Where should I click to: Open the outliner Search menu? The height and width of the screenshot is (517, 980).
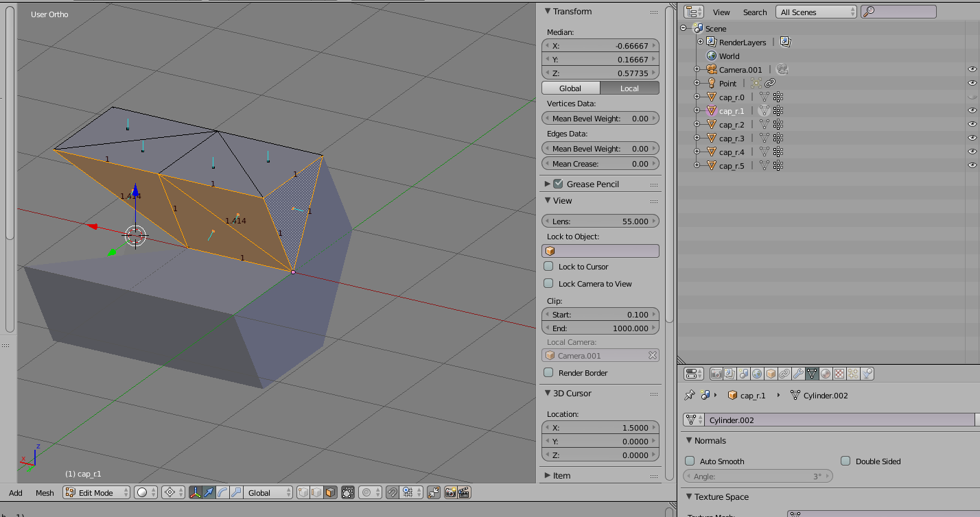755,12
